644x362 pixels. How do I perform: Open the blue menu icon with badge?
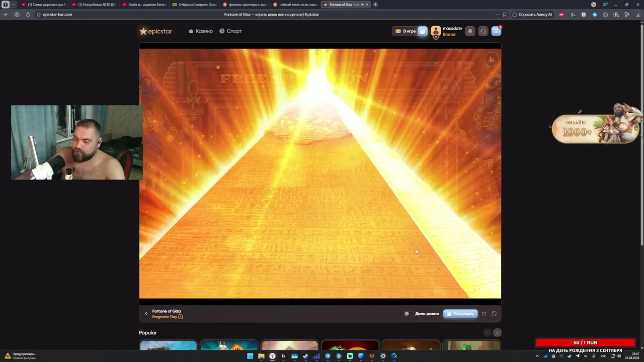coord(496,31)
